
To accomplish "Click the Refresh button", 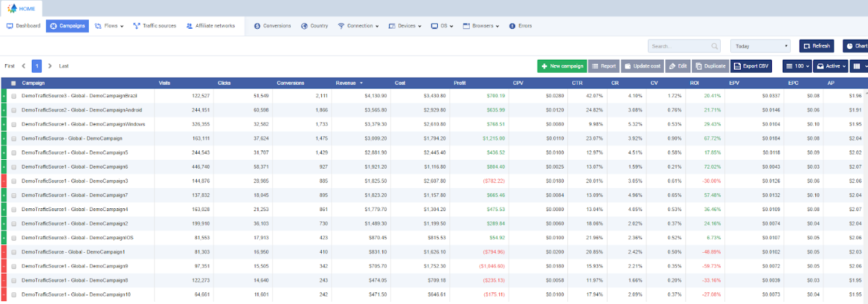I will tap(817, 46).
